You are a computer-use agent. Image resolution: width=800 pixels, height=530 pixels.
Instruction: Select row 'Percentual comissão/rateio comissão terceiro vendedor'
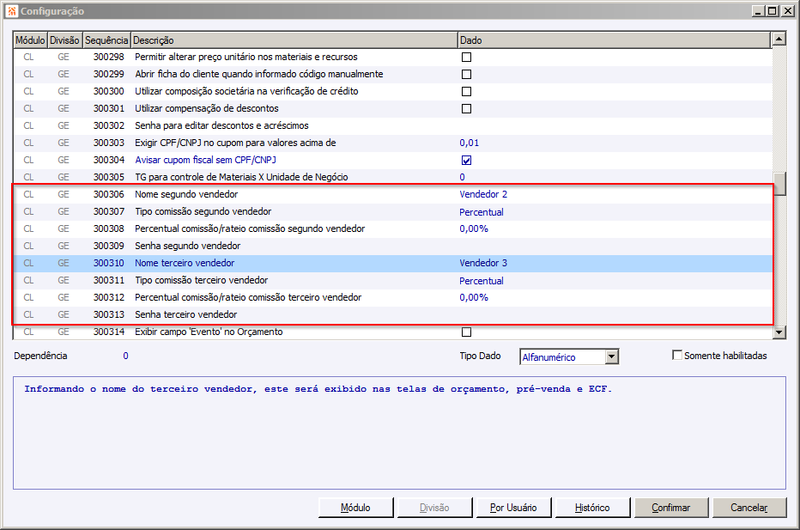click(392, 297)
